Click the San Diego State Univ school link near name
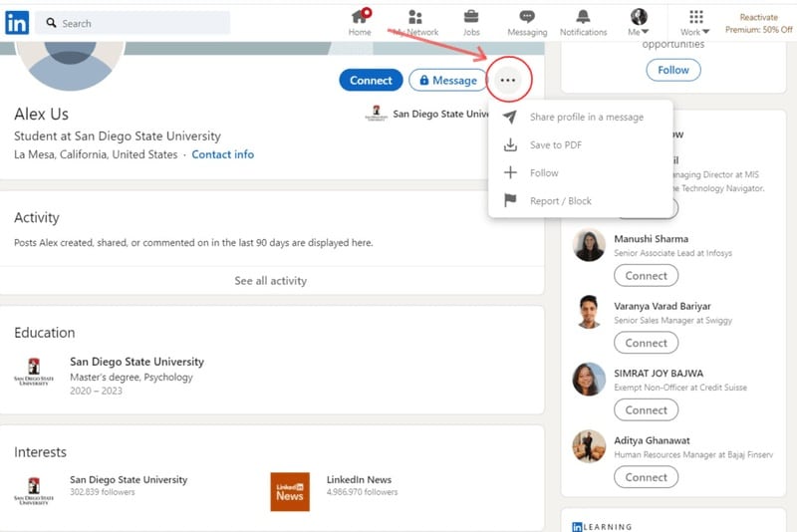Viewport: 797px width, 532px height. coord(427,114)
